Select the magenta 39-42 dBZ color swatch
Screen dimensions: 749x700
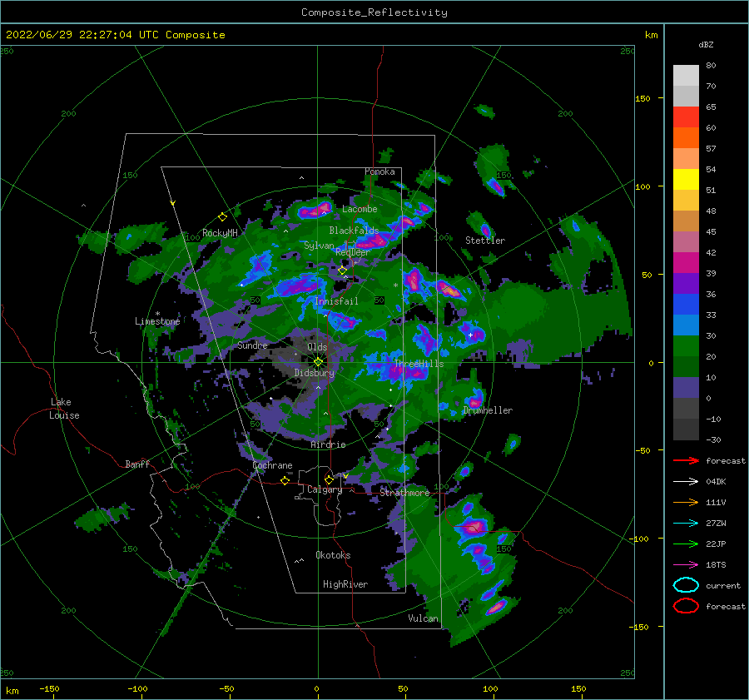[686, 263]
